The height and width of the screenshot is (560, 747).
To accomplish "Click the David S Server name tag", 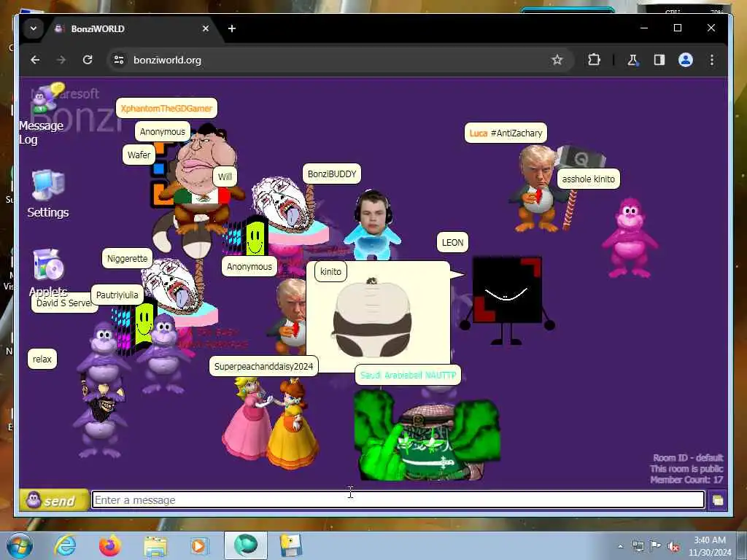I will tap(63, 303).
